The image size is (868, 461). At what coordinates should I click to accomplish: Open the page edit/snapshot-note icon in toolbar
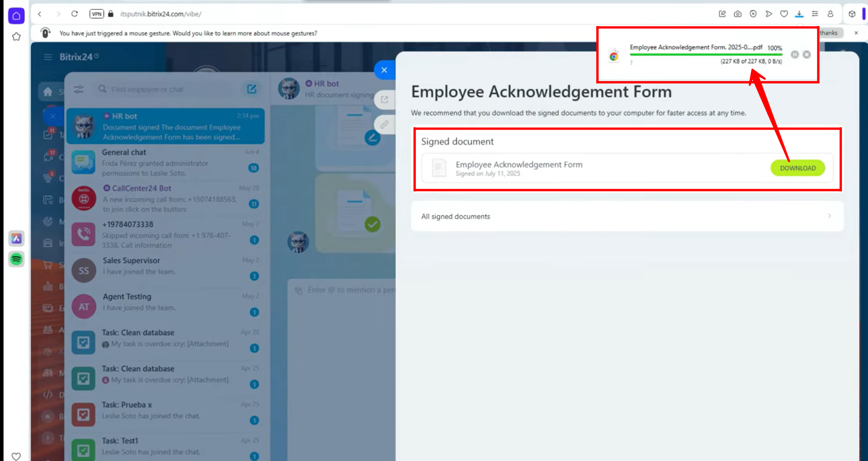pos(722,14)
